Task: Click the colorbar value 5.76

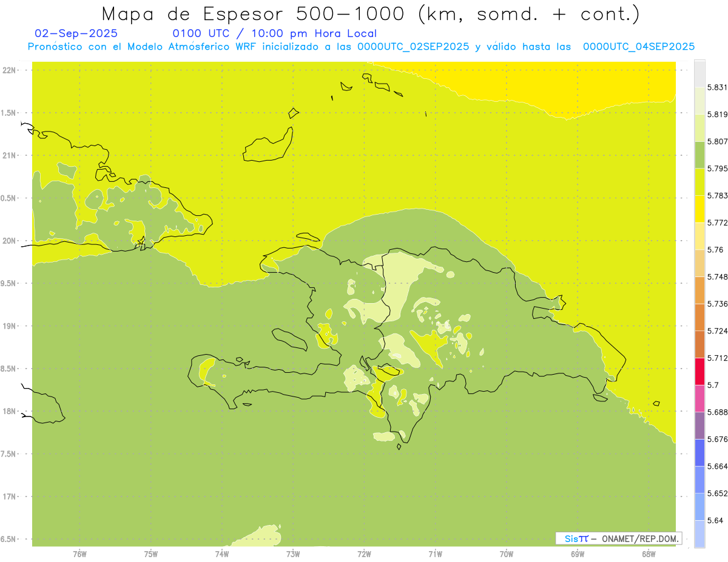Action: (715, 250)
